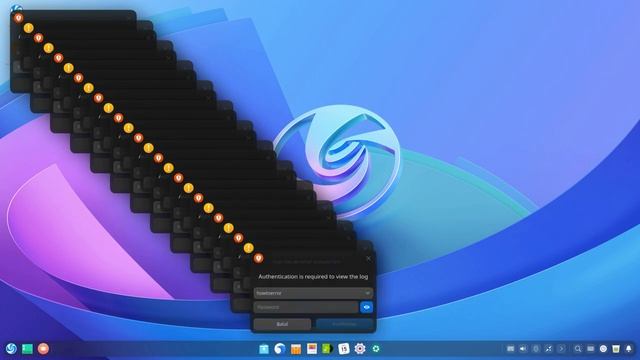
Task: Open the calendar showing 15
Action: (344, 349)
